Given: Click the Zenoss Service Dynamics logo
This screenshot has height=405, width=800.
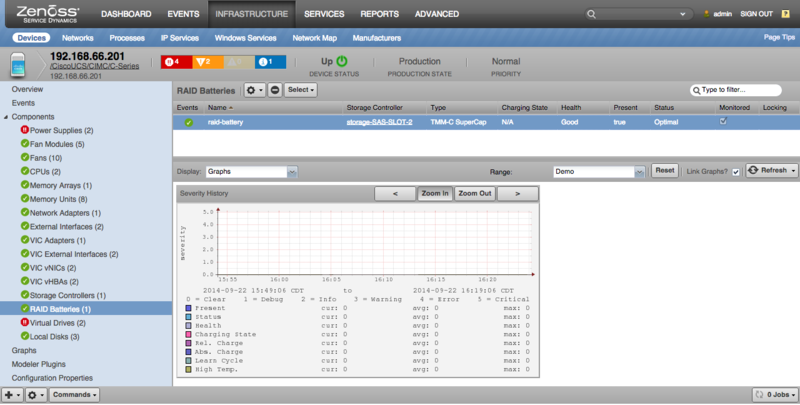Looking at the screenshot, I should click(x=47, y=14).
